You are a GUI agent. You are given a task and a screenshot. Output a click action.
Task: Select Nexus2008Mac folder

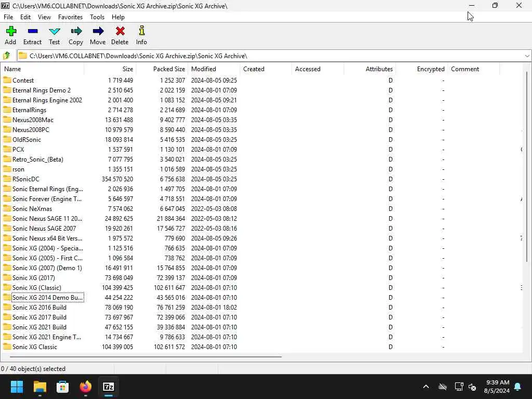[x=33, y=120]
